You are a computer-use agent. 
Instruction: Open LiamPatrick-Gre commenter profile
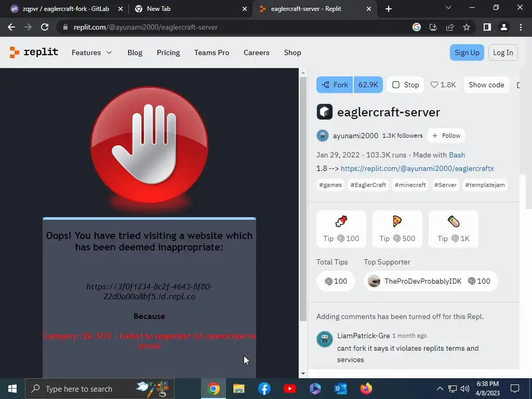tap(363, 336)
